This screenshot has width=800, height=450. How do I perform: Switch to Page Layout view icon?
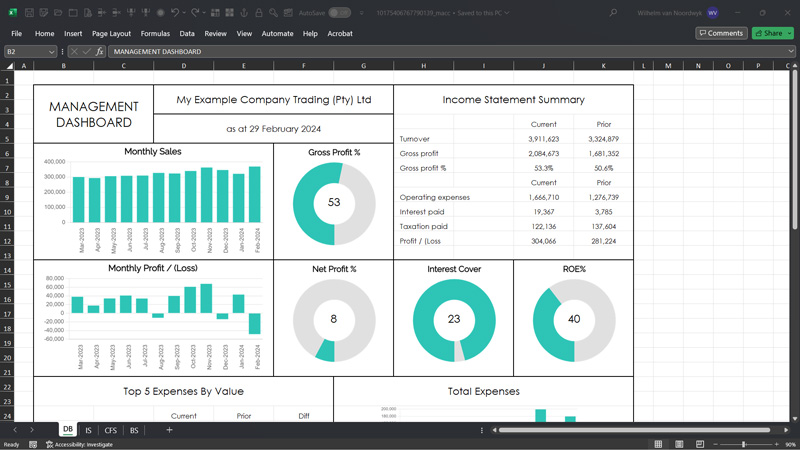[679, 444]
